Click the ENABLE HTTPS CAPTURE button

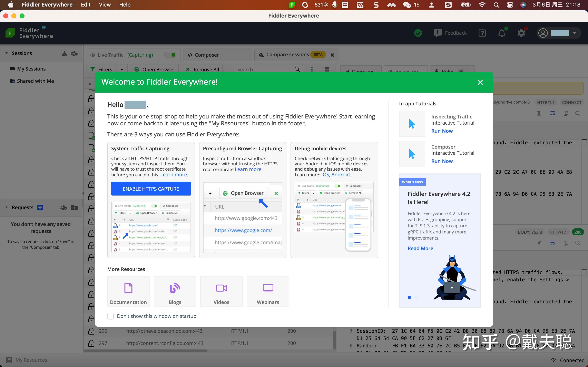click(151, 189)
